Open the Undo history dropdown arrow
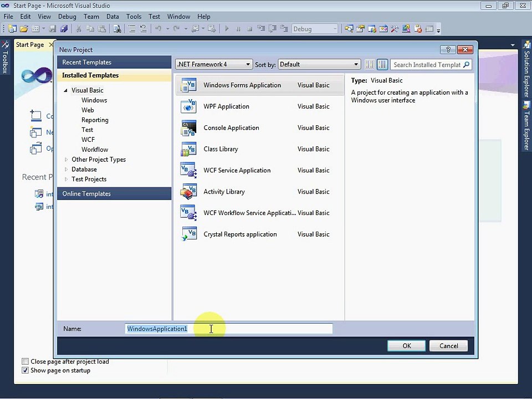This screenshot has height=399, width=532. 167,29
